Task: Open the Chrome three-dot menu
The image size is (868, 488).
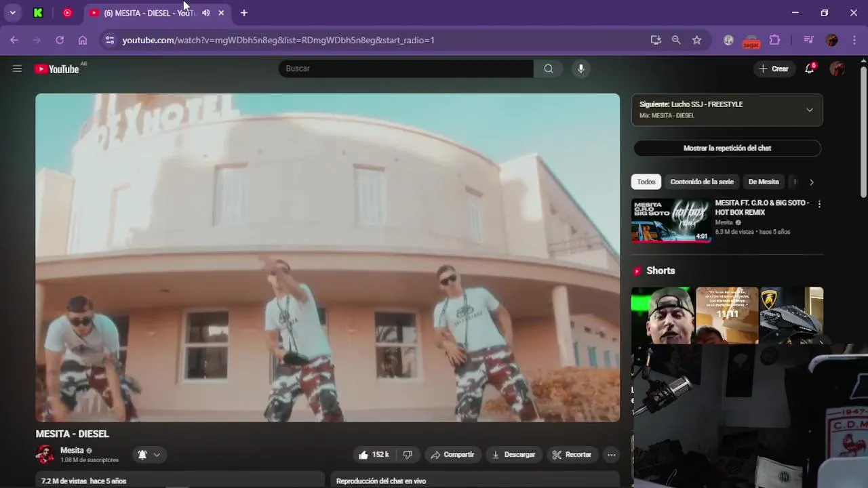Action: tap(853, 40)
